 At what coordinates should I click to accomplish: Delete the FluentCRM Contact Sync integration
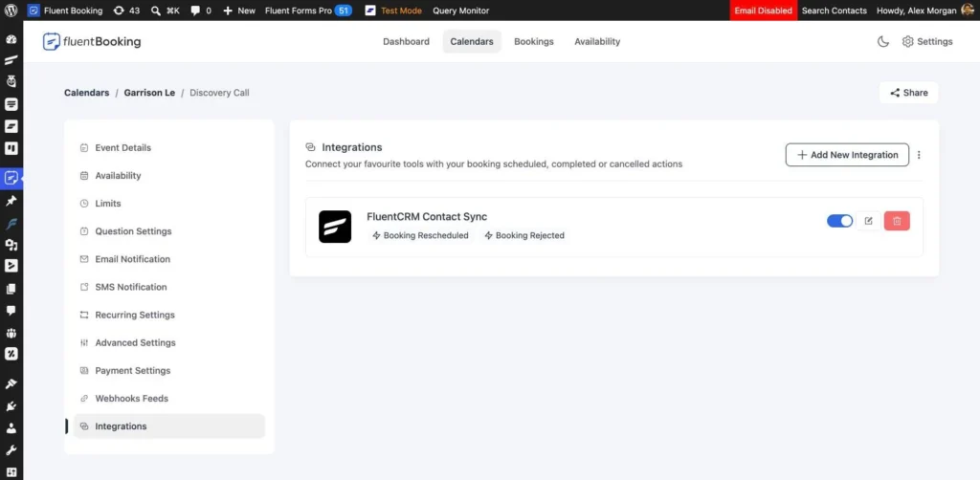[x=897, y=221]
